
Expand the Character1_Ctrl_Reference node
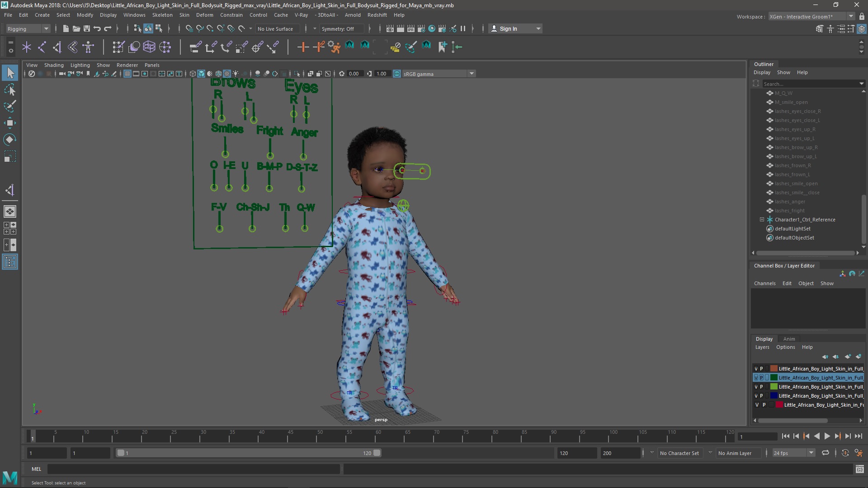pyautogui.click(x=762, y=220)
